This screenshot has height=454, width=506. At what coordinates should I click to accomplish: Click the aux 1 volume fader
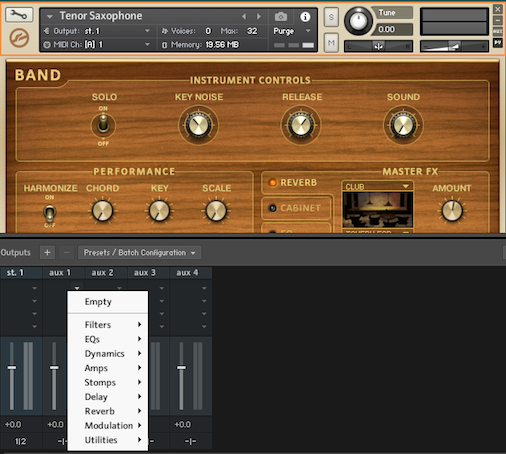[54, 368]
